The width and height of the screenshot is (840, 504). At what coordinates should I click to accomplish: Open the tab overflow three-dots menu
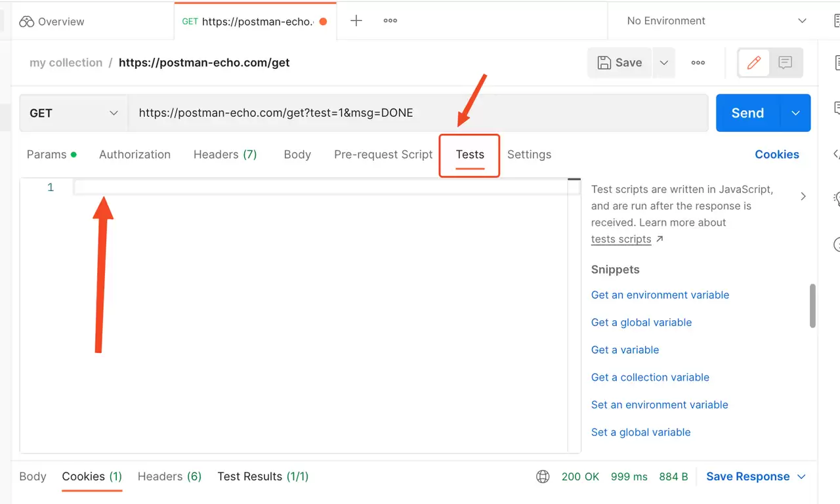point(390,20)
